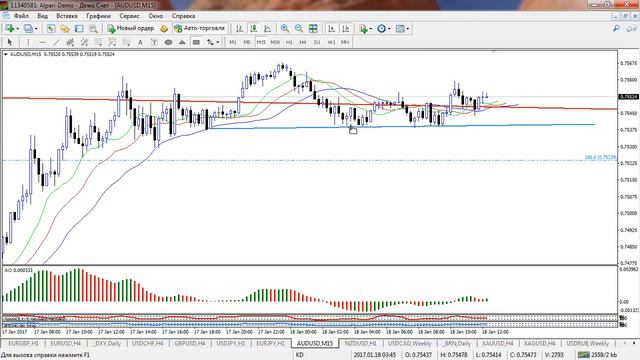Image resolution: width=640 pixels, height=360 pixels.
Task: Open the Вставка menu
Action: pyautogui.click(x=67, y=16)
